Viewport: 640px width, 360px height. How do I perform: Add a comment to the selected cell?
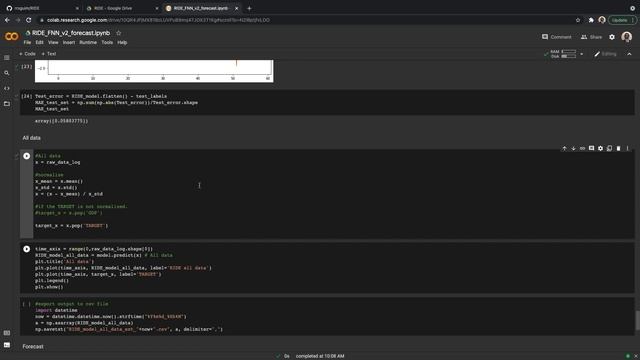(x=591, y=149)
